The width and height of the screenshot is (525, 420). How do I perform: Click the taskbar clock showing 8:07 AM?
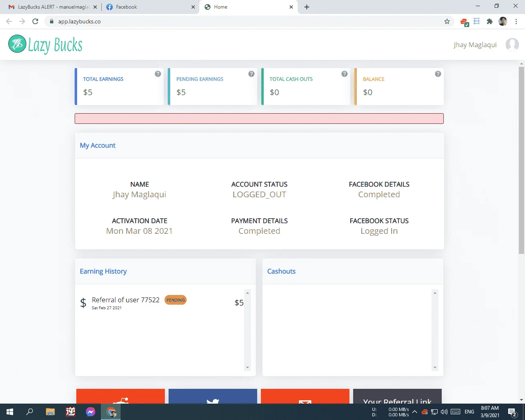490,412
